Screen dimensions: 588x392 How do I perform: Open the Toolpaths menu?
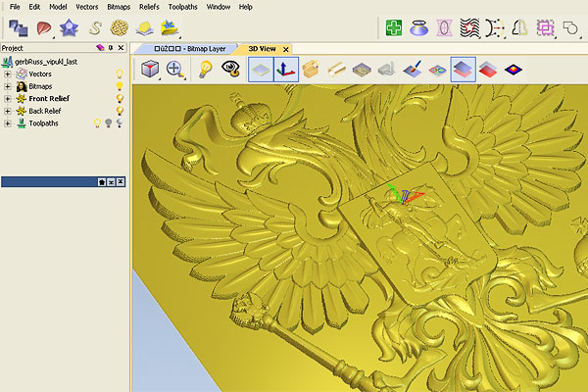pyautogui.click(x=182, y=7)
